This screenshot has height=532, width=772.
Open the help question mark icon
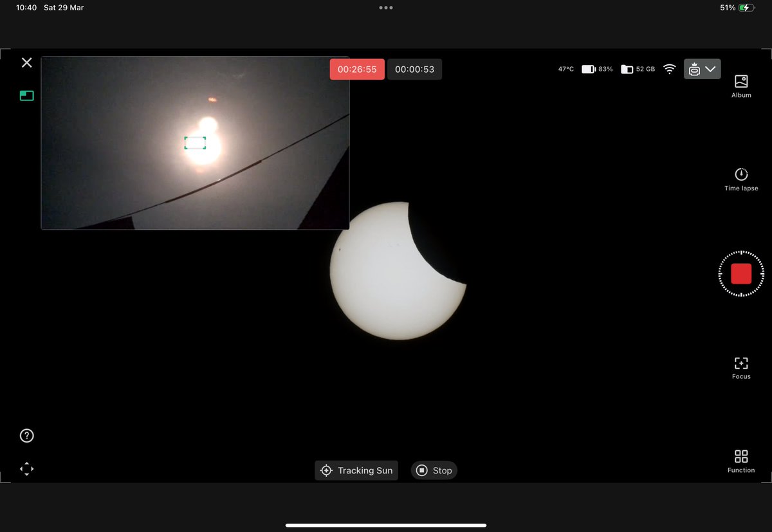[26, 436]
